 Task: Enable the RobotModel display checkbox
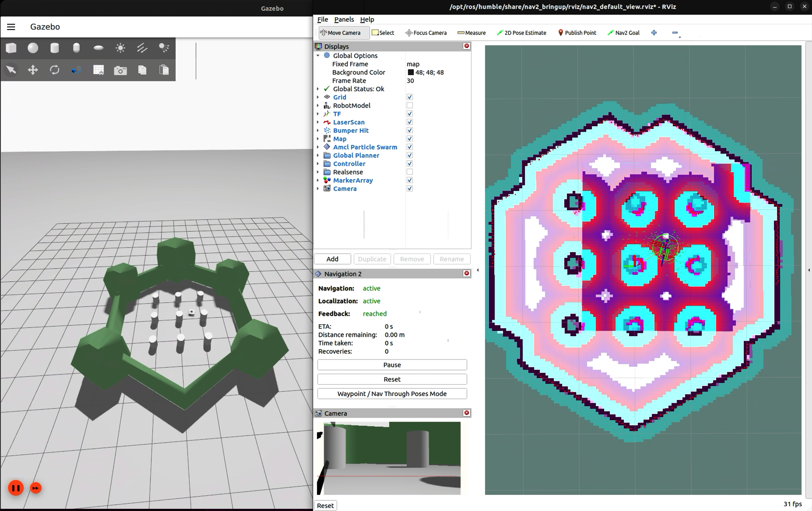[x=410, y=106]
